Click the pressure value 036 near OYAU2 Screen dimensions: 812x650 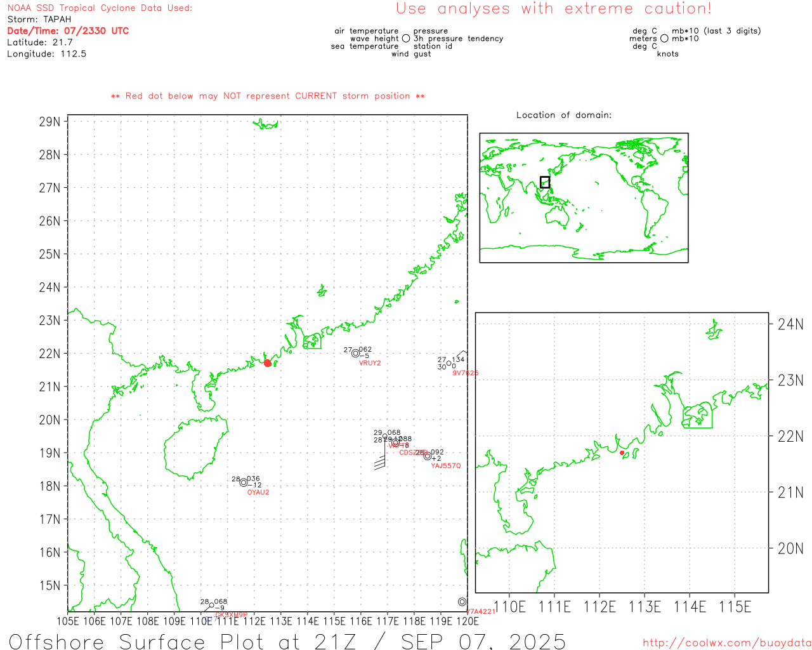(253, 479)
